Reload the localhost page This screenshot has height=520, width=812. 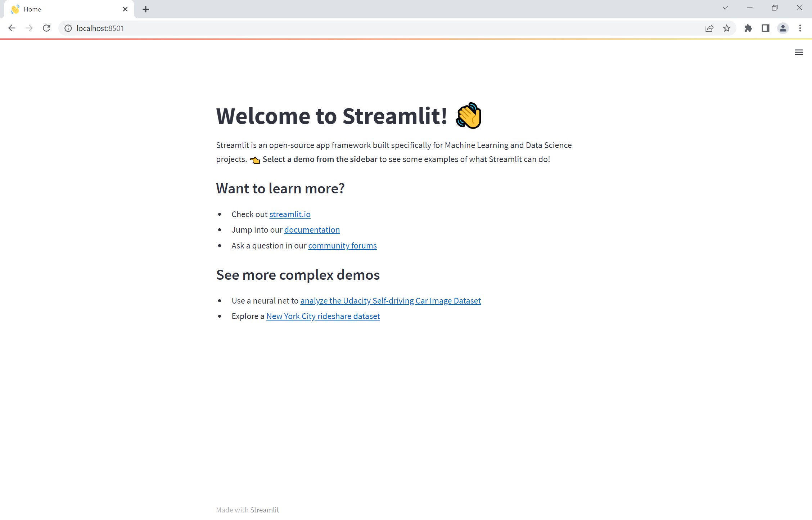click(x=46, y=28)
